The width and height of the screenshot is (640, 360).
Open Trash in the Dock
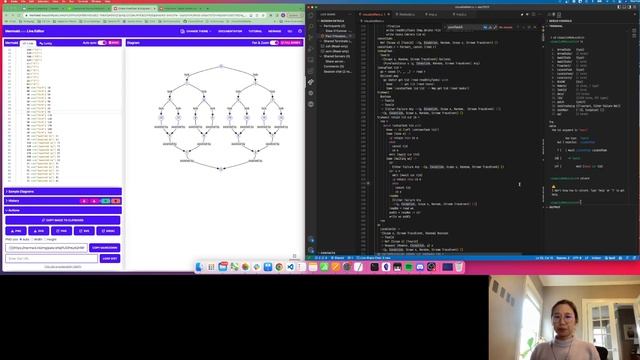tap(459, 267)
